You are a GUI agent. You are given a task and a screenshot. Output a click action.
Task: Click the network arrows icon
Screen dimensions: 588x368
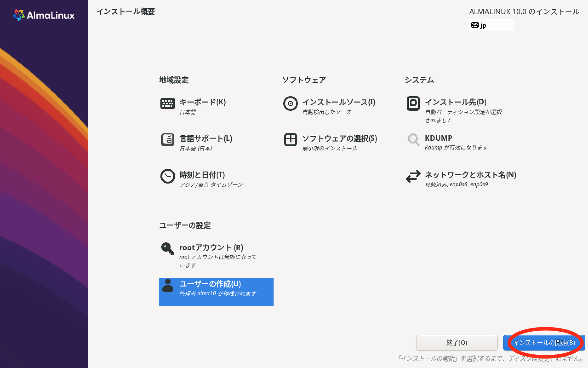pyautogui.click(x=413, y=176)
